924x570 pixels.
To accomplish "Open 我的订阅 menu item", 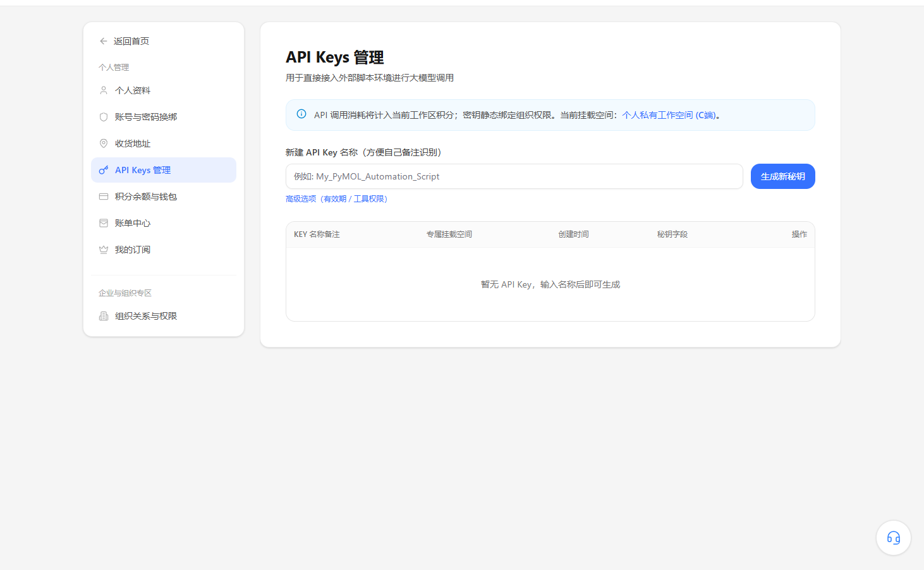I will pyautogui.click(x=164, y=250).
